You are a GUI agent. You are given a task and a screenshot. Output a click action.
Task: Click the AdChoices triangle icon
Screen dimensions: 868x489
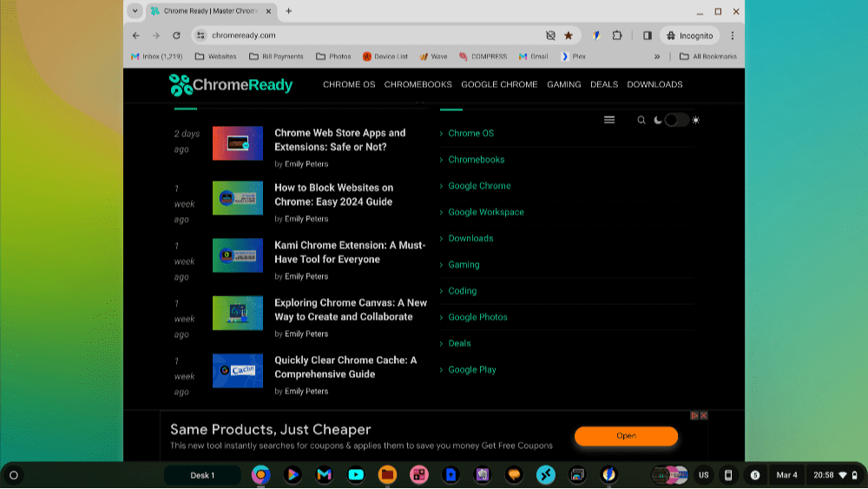point(694,415)
